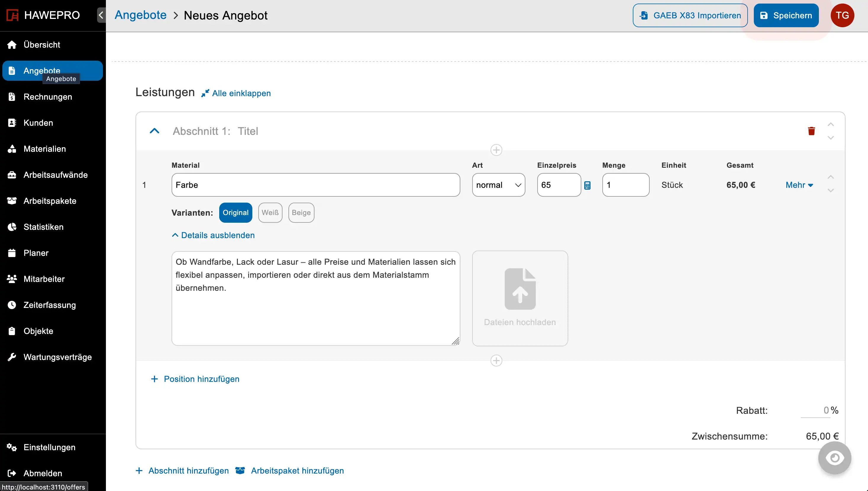
Task: Select the Original variant
Action: coord(235,212)
